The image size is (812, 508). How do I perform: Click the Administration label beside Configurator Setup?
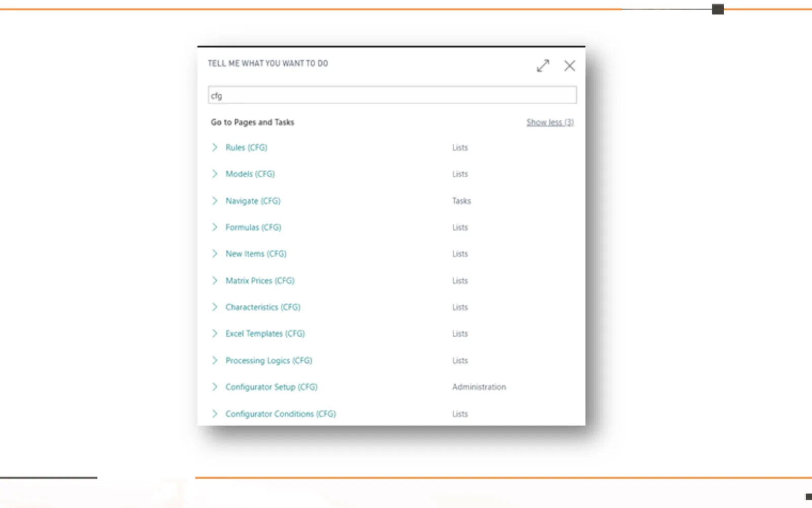pos(479,387)
